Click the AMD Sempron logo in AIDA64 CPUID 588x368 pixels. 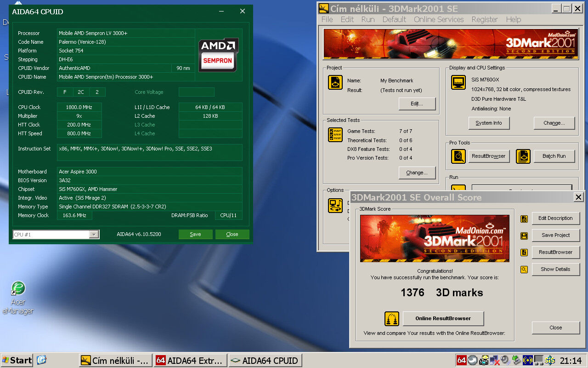pyautogui.click(x=218, y=55)
